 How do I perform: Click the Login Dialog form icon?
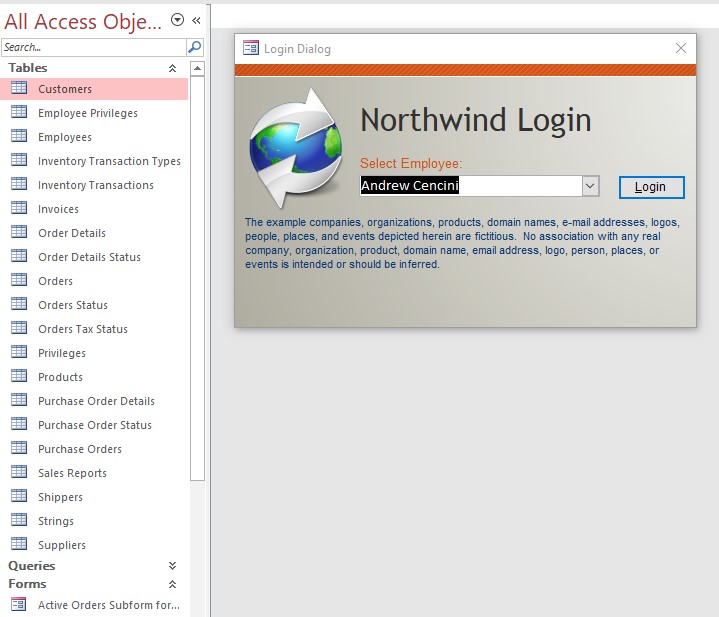tap(251, 48)
